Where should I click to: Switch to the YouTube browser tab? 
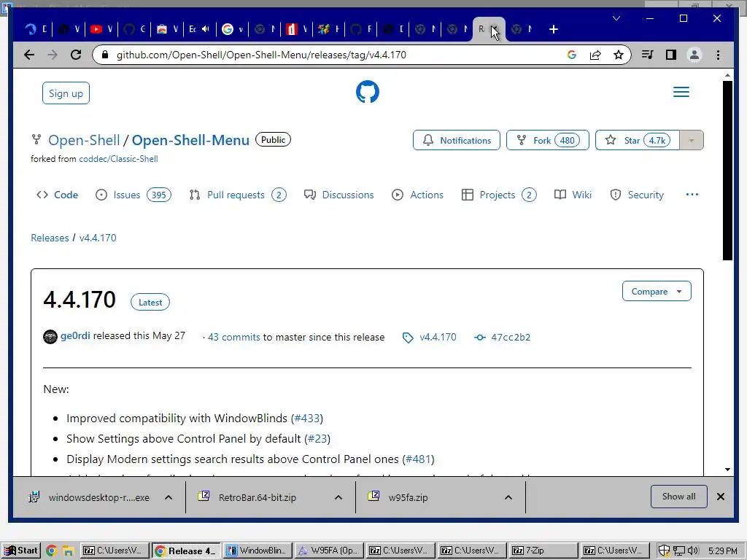(101, 29)
